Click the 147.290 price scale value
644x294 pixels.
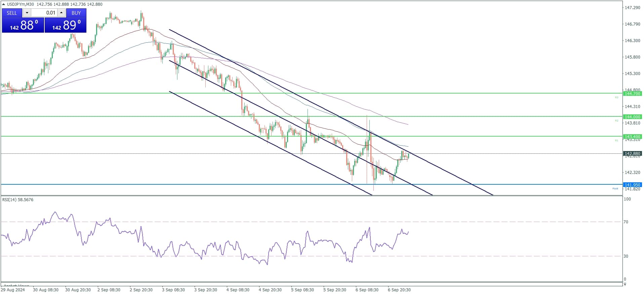[x=632, y=7]
